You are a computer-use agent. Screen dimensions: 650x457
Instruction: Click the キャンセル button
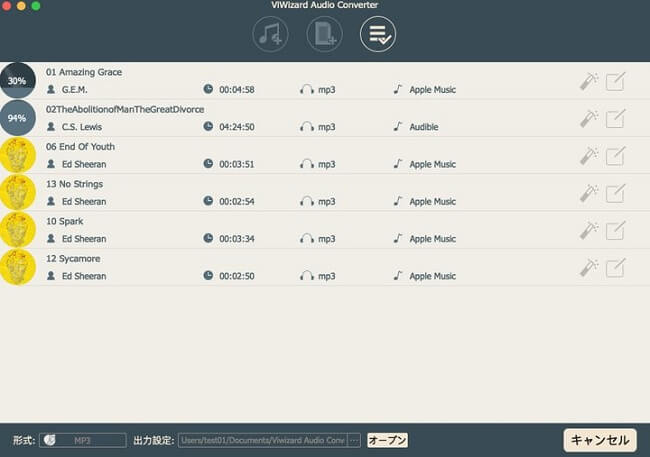click(600, 440)
